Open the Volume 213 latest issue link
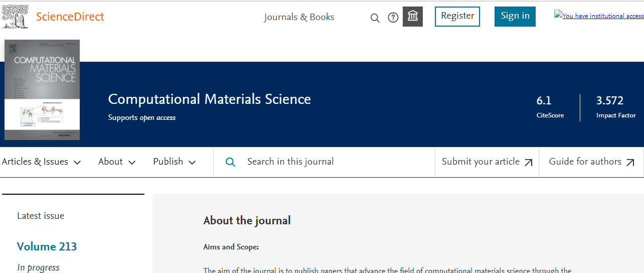The image size is (644, 273). [47, 246]
